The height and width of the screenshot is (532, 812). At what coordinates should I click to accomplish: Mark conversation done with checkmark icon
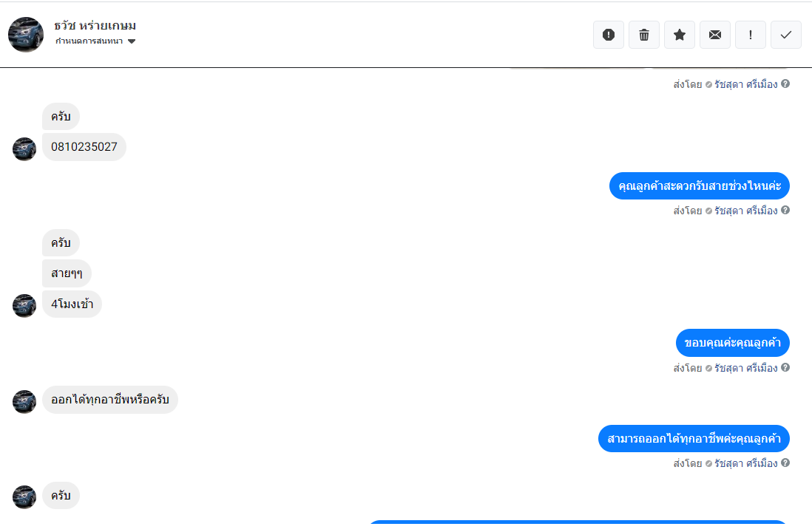pyautogui.click(x=786, y=35)
